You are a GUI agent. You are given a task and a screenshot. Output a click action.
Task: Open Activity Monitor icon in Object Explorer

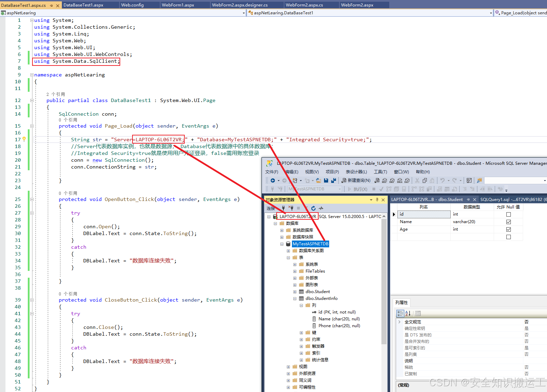point(321,208)
